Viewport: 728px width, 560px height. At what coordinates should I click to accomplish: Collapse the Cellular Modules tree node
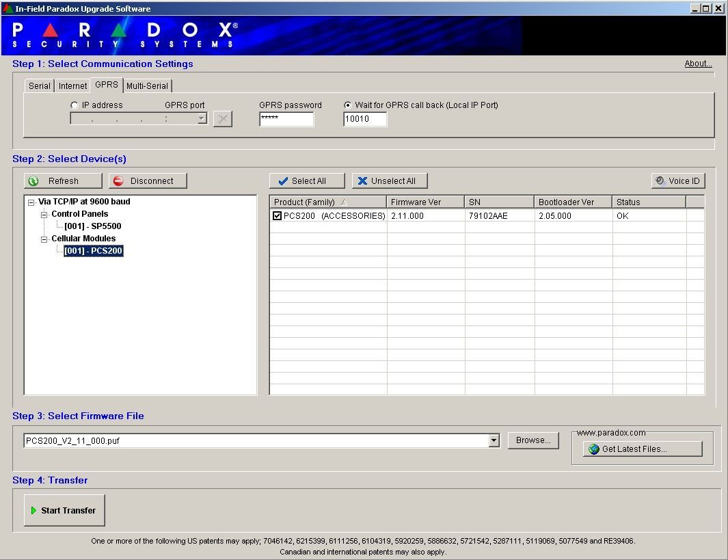[44, 239]
